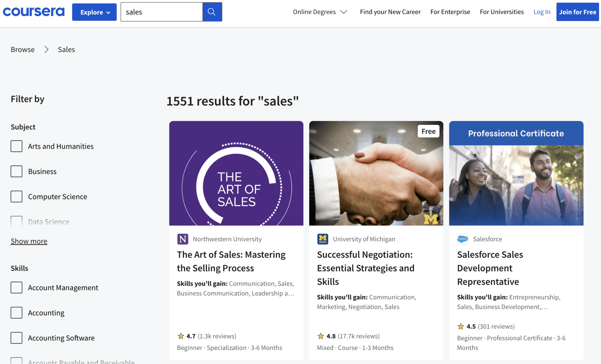The height and width of the screenshot is (364, 601).
Task: Click the Join for Free button
Action: coord(577,12)
